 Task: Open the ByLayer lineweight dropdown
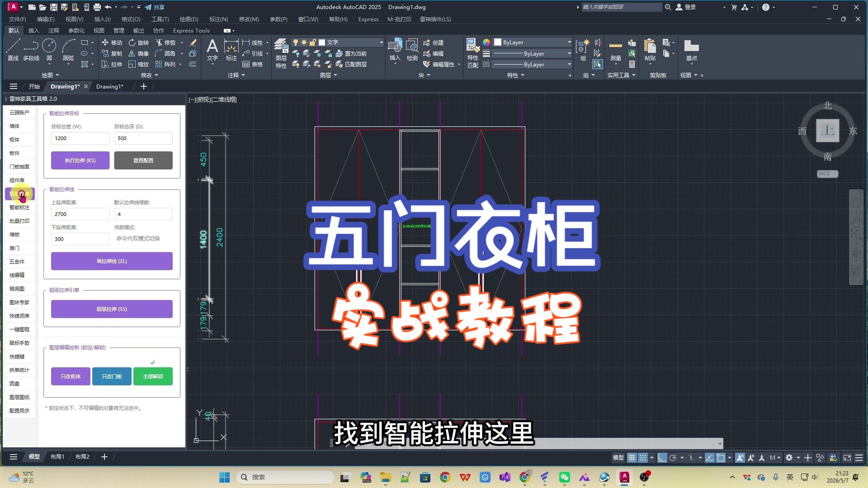pyautogui.click(x=532, y=53)
